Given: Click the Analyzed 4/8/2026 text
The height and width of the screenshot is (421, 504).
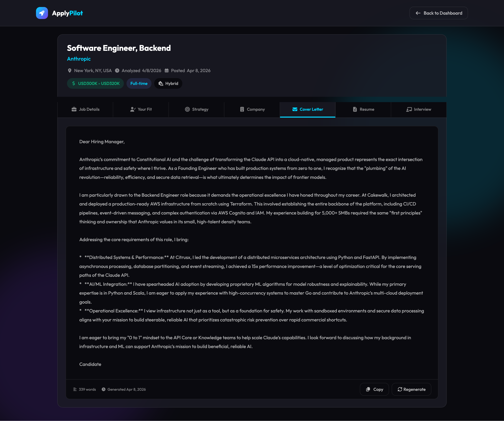Looking at the screenshot, I should click(x=141, y=70).
